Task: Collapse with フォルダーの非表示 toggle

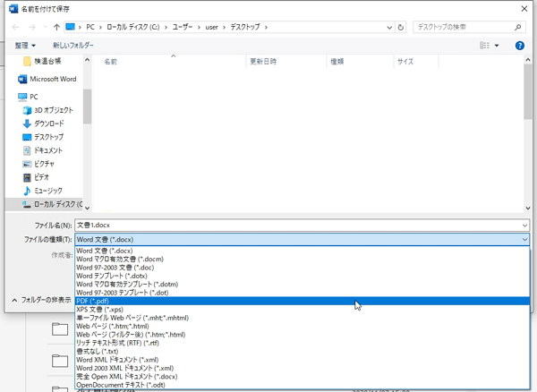Action: pyautogui.click(x=41, y=300)
